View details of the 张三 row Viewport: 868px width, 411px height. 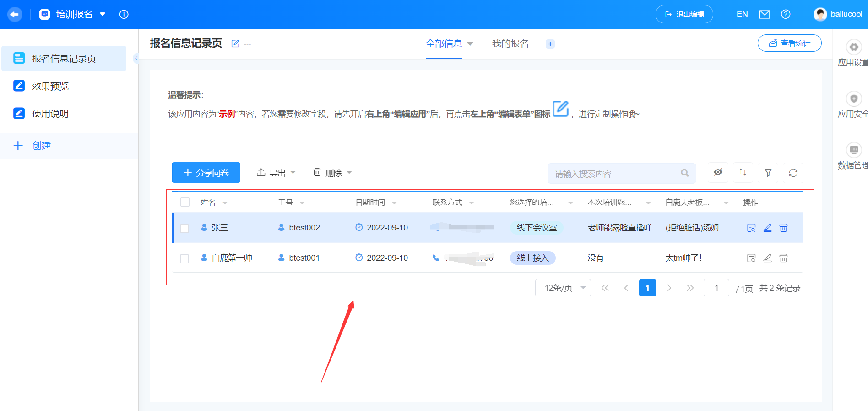[x=751, y=228]
